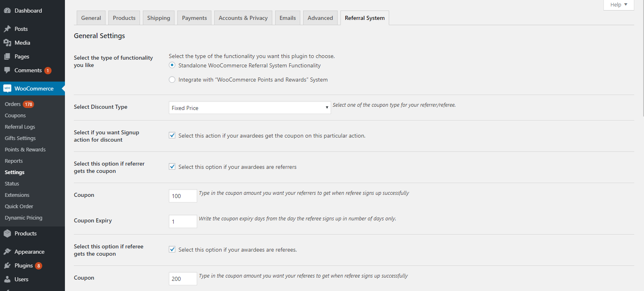
Task: Toggle the referrer gets coupon checkbox
Action: (x=172, y=167)
